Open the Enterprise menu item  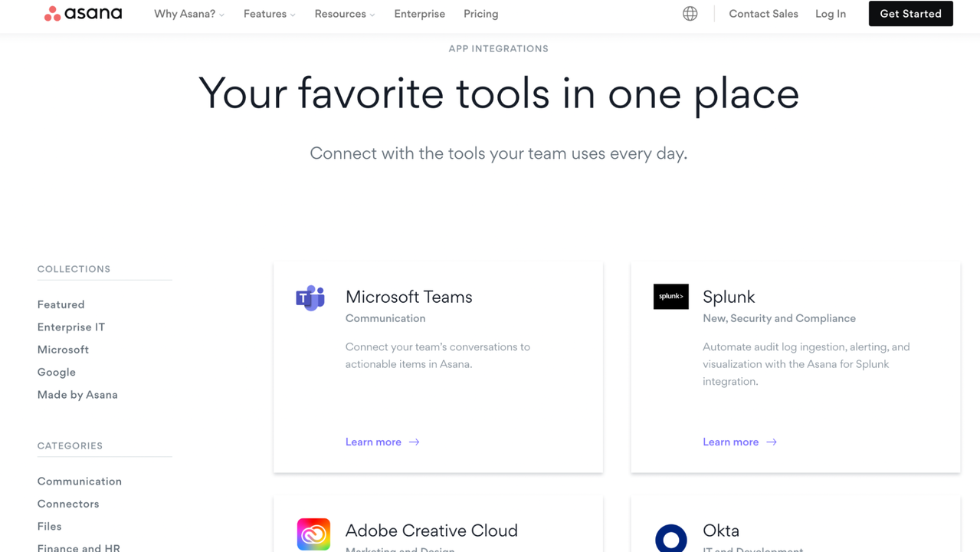[x=419, y=14]
